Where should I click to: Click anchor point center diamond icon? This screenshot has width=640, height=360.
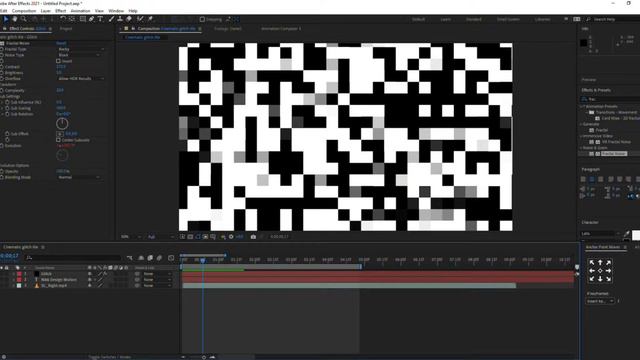pyautogui.click(x=600, y=271)
